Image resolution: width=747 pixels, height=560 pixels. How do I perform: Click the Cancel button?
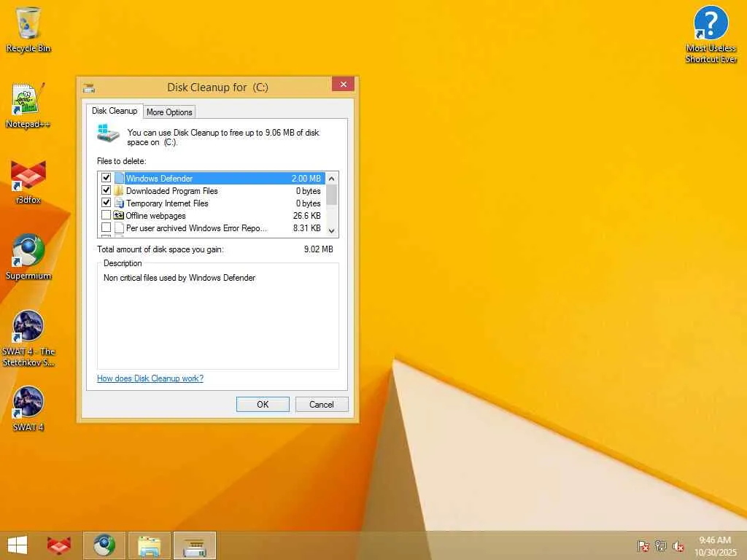click(322, 404)
